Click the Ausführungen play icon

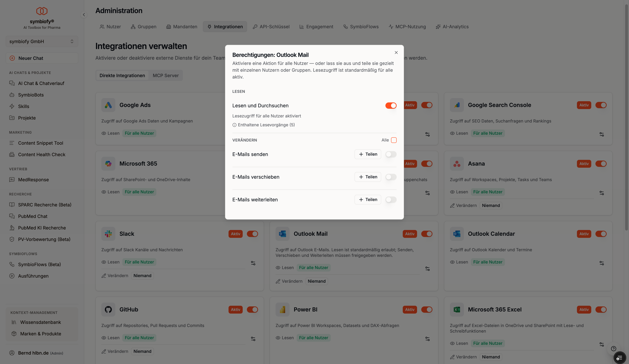(12, 276)
